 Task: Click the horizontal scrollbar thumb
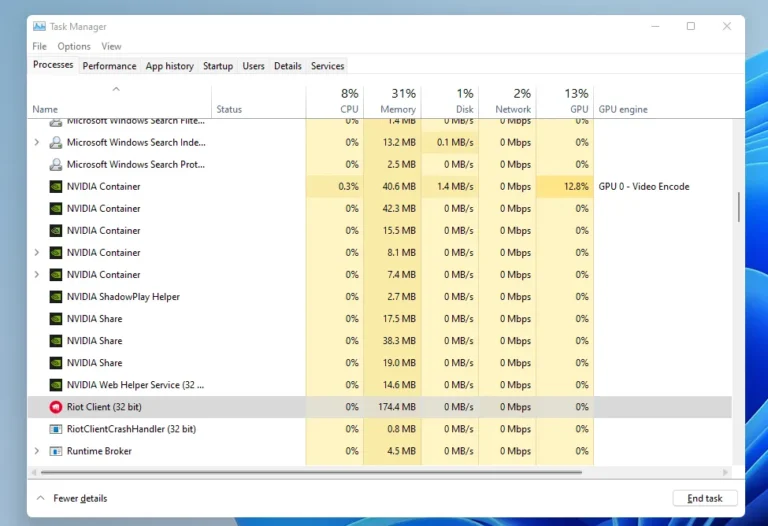[x=312, y=473]
